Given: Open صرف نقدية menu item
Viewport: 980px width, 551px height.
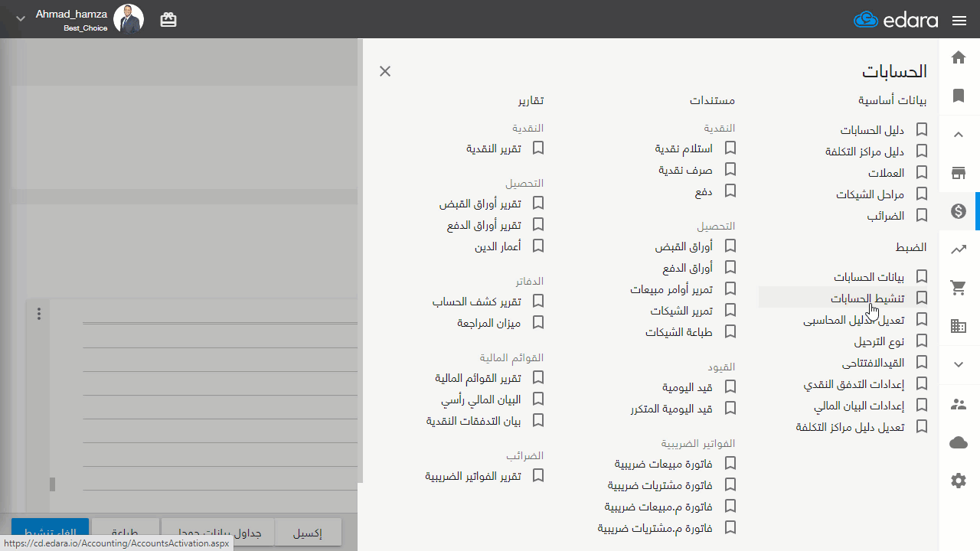Looking at the screenshot, I should pos(686,170).
